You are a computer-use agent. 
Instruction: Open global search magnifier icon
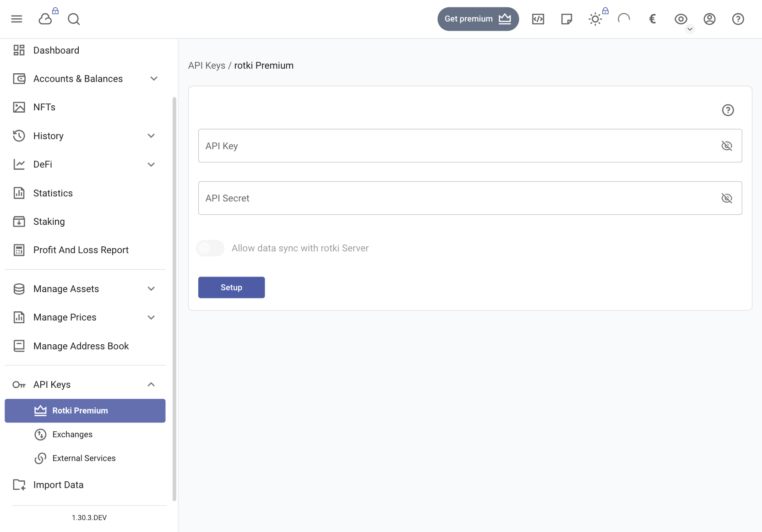(x=74, y=19)
